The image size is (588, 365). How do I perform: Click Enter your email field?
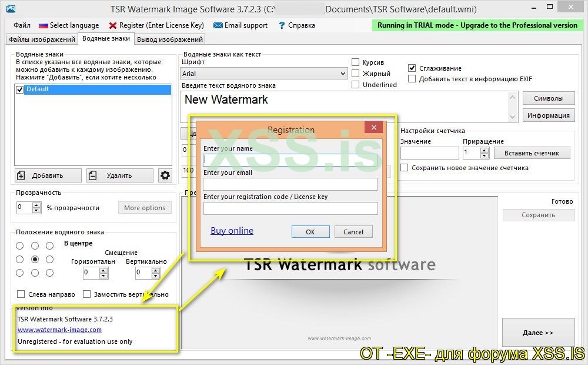click(290, 184)
